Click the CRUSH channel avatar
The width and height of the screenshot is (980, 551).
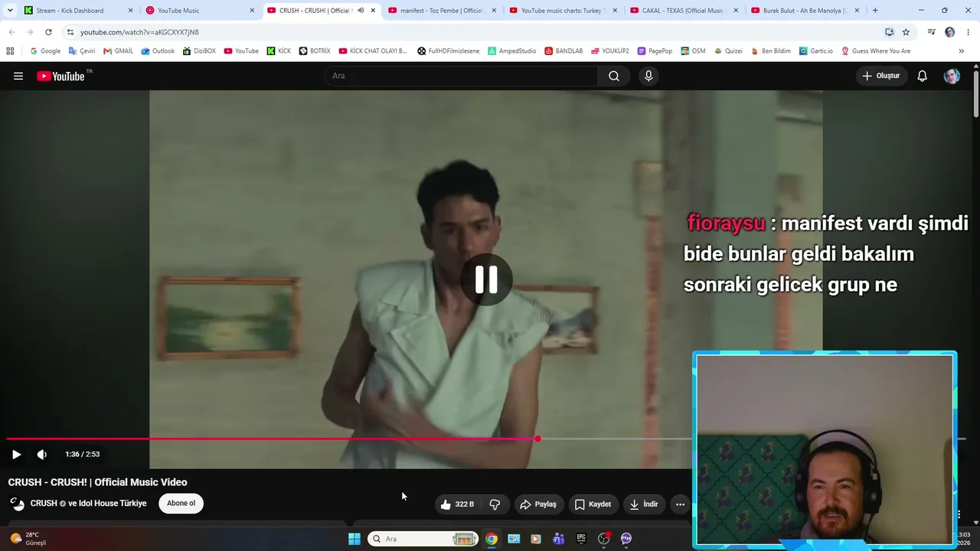coord(17,504)
